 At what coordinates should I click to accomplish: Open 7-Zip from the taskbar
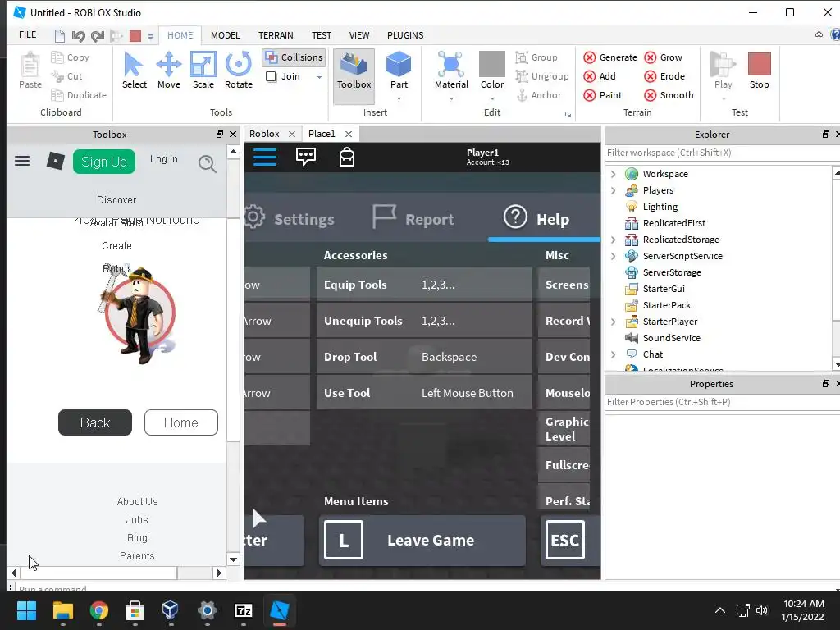243,610
